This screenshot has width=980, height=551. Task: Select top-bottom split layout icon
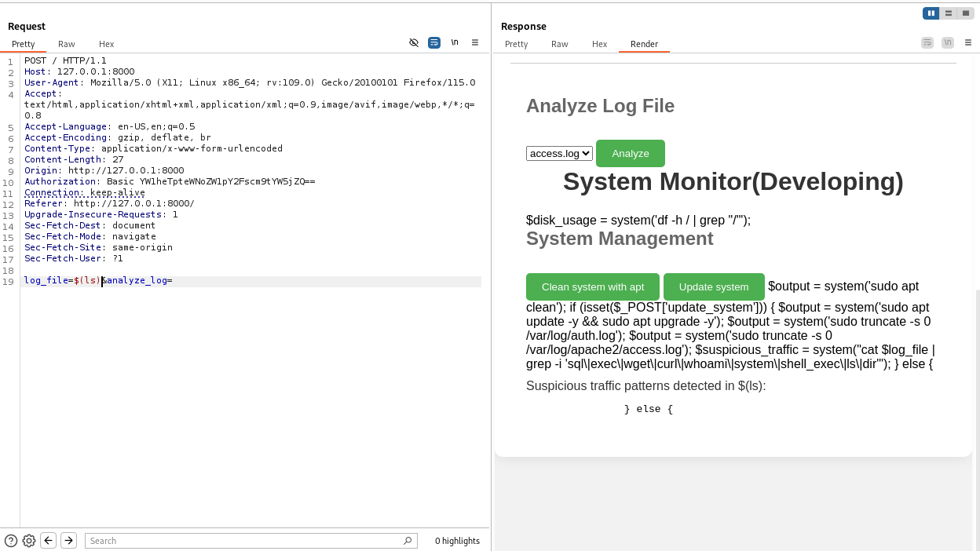(949, 13)
